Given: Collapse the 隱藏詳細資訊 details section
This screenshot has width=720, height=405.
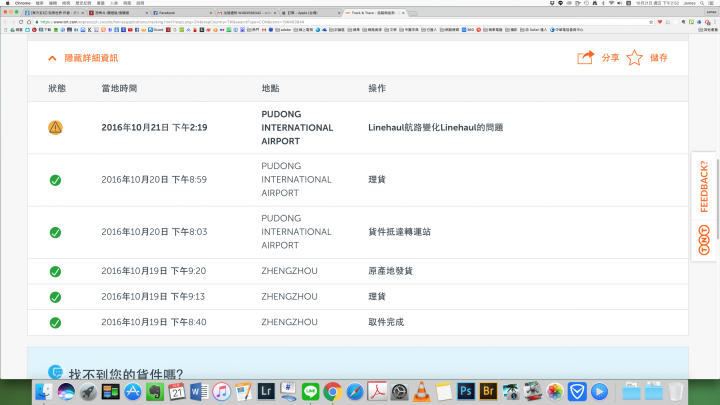Looking at the screenshot, I should [x=83, y=58].
